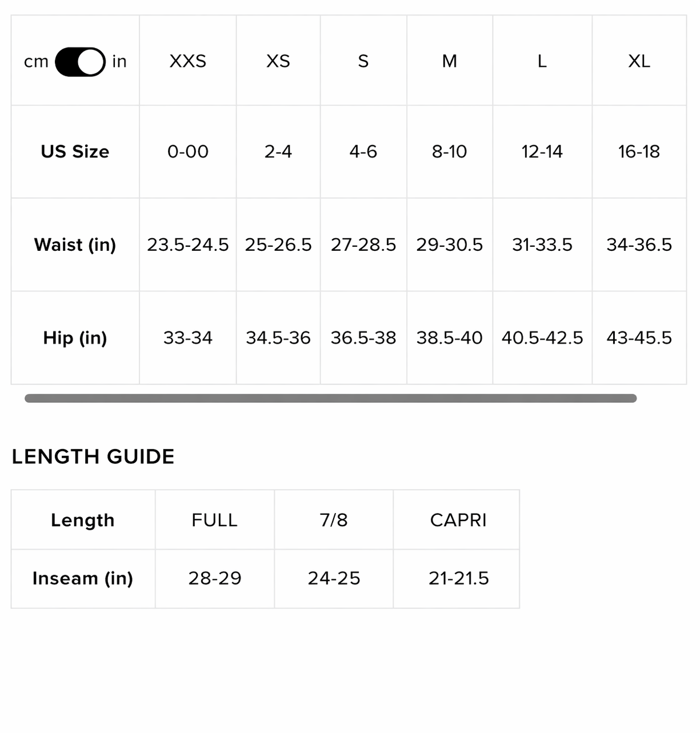
Task: Toggle the cm/in unit switch
Action: point(80,62)
